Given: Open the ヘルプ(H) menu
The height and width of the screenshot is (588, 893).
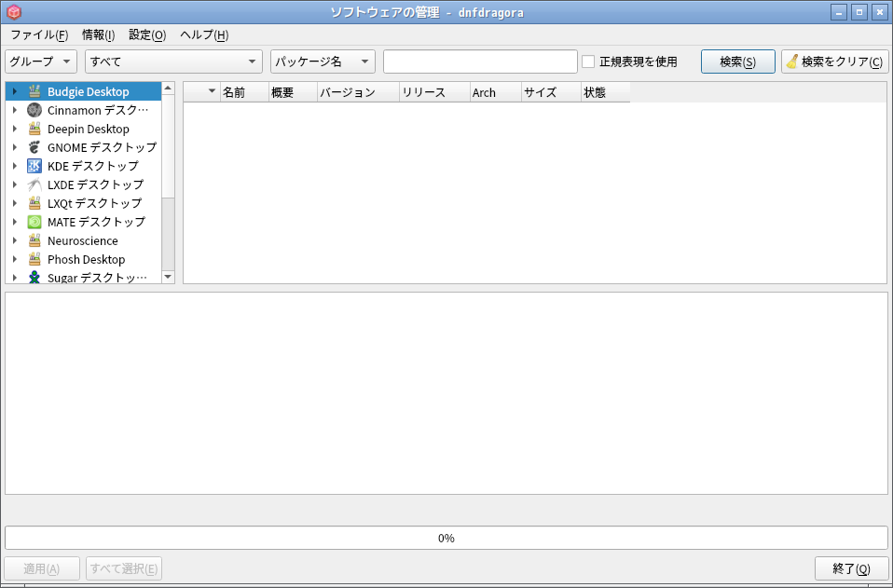Looking at the screenshot, I should point(204,35).
